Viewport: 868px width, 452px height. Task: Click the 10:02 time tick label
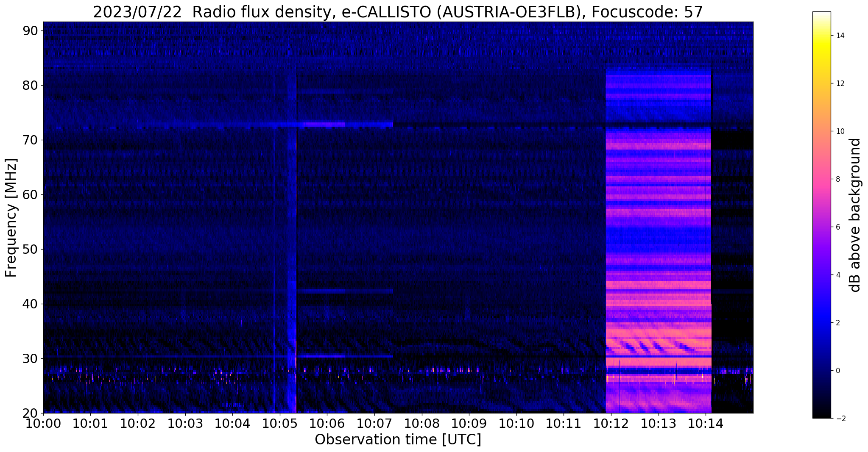(x=138, y=423)
